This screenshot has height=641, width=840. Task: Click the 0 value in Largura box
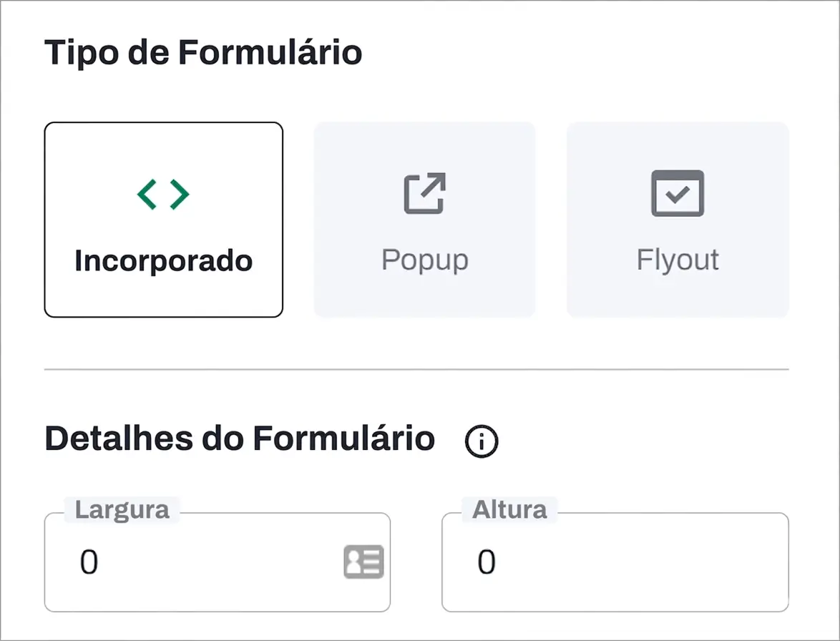89,563
